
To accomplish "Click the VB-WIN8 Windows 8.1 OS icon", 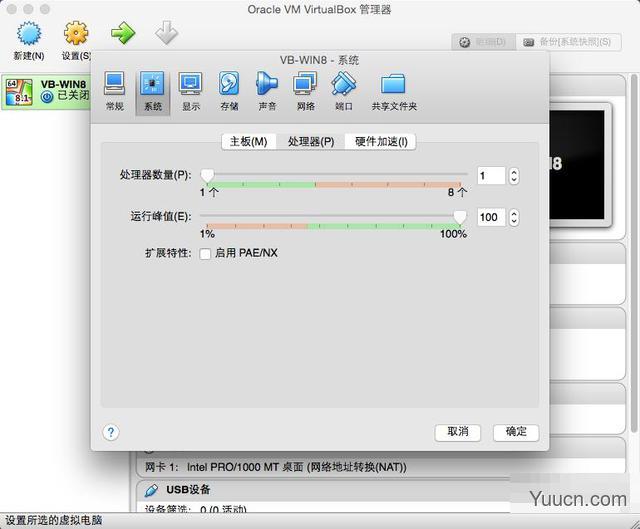I will coord(19,92).
